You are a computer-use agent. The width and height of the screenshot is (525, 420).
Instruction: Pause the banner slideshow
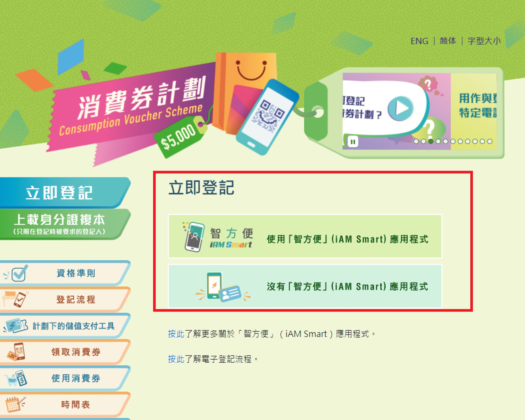[353, 142]
